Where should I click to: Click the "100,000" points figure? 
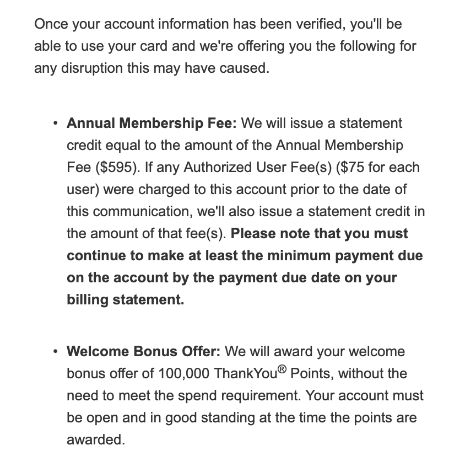pyautogui.click(x=183, y=374)
